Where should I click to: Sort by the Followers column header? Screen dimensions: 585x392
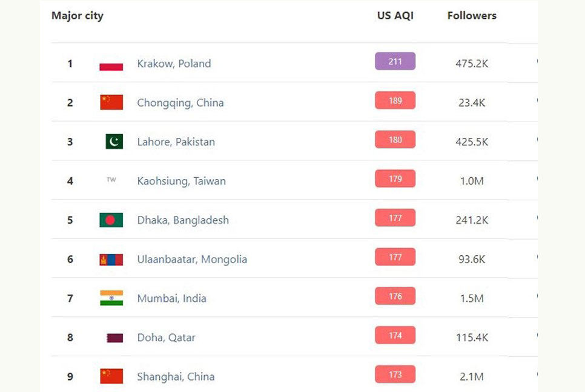click(x=472, y=16)
